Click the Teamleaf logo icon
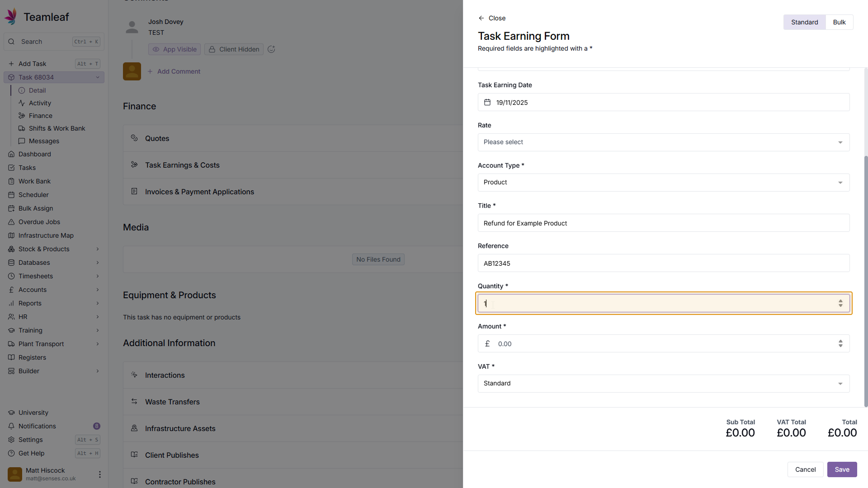Screen dimensions: 868x488 coord(11,17)
